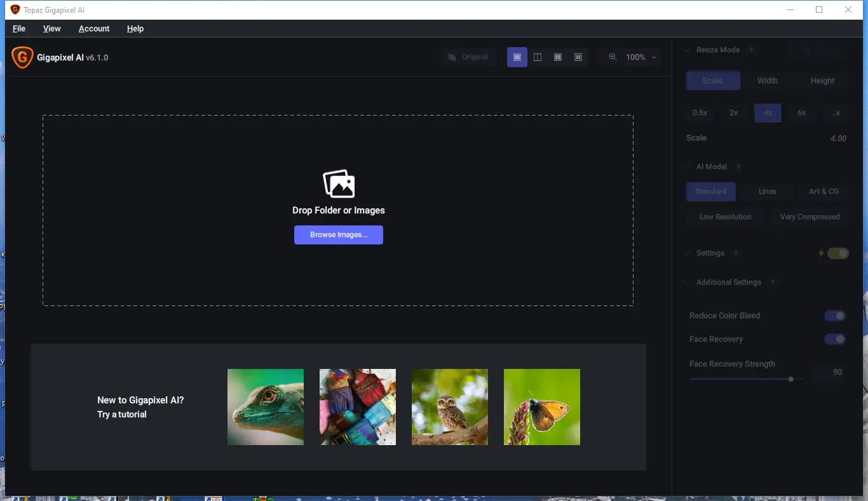Screen dimensions: 868x501
Task: Choose the 6x scale option
Action: [x=802, y=113]
